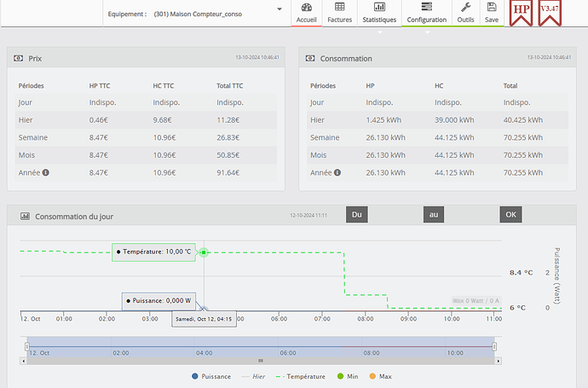The width and height of the screenshot is (588, 388).
Task: Toggle the Puissance series in chart legend
Action: (x=213, y=376)
